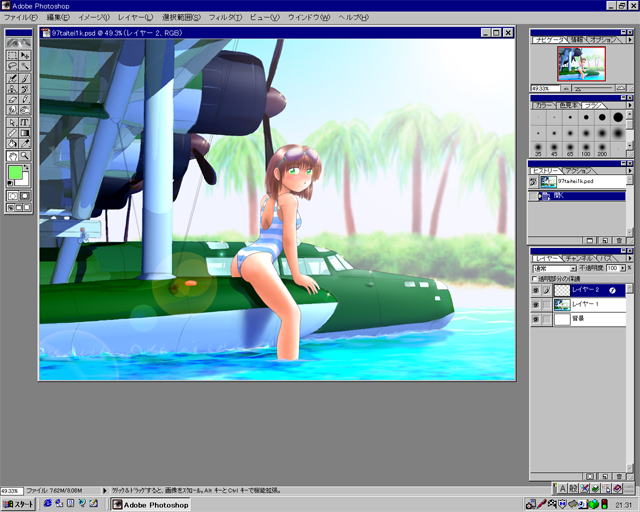Zoom out using Navigator small mountains button
This screenshot has height=512, width=640.
point(567,88)
